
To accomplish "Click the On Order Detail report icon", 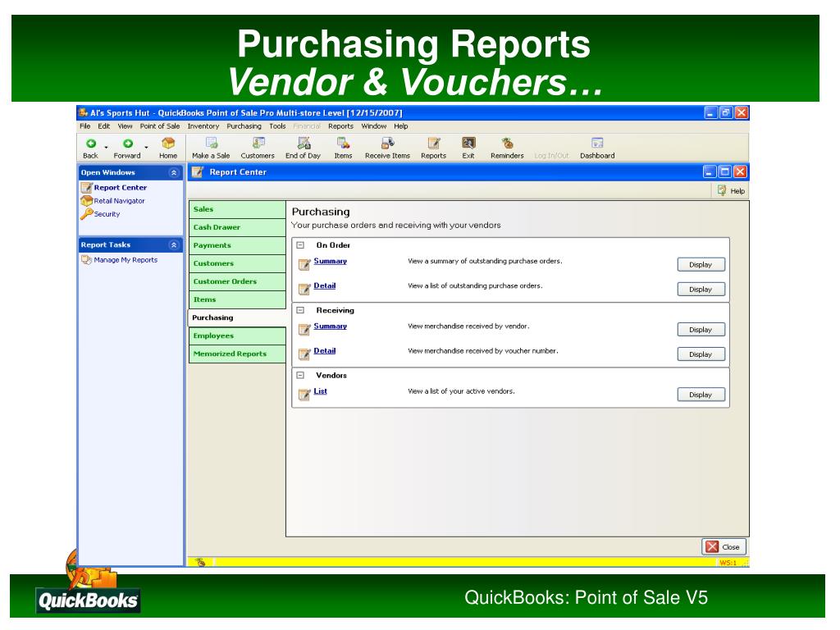I will pos(304,289).
